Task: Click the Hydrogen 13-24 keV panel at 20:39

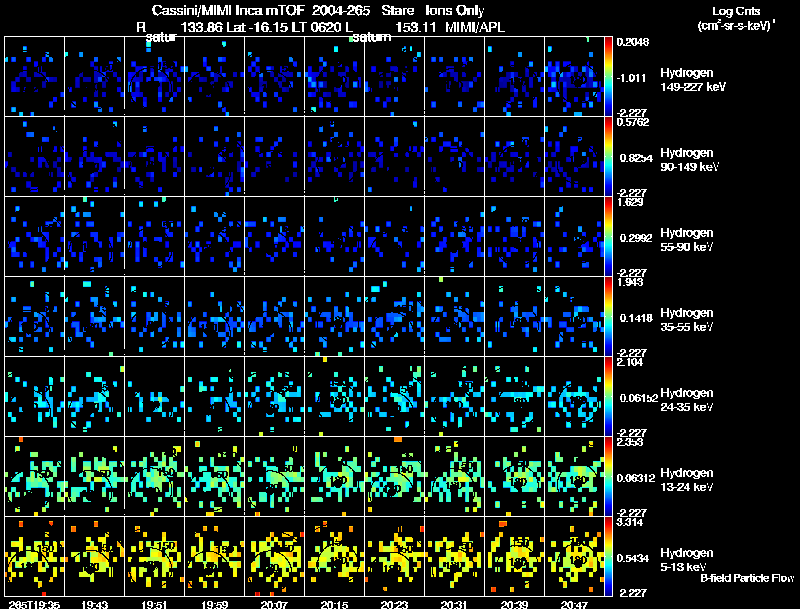Action: (x=514, y=476)
